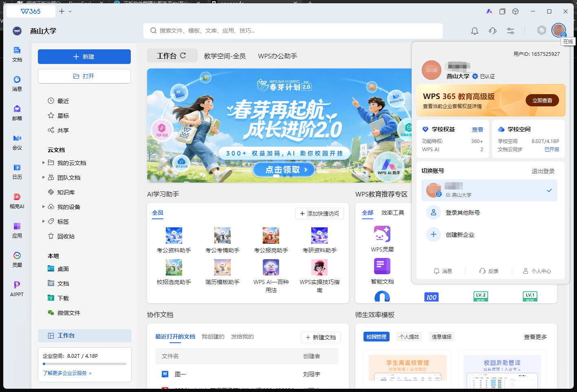The width and height of the screenshot is (577, 392).
Task: Open 个人中心 at panel bottom
Action: click(x=537, y=271)
